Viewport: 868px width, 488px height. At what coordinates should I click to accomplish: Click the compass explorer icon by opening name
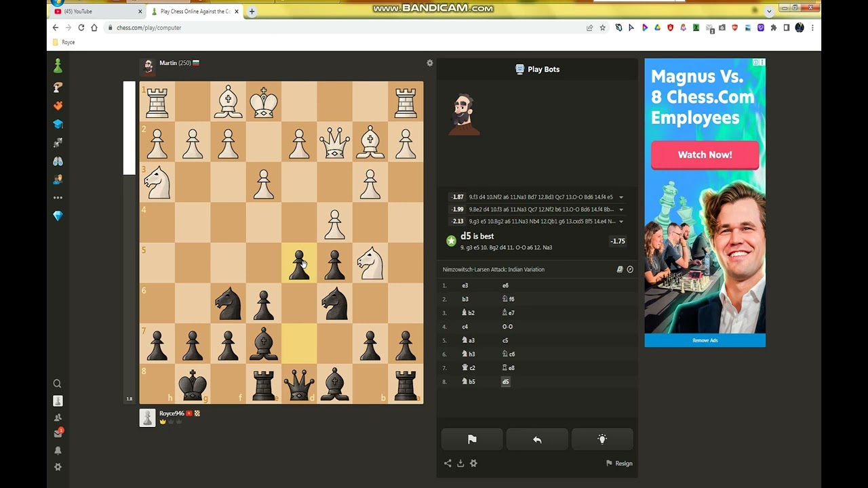coord(630,270)
